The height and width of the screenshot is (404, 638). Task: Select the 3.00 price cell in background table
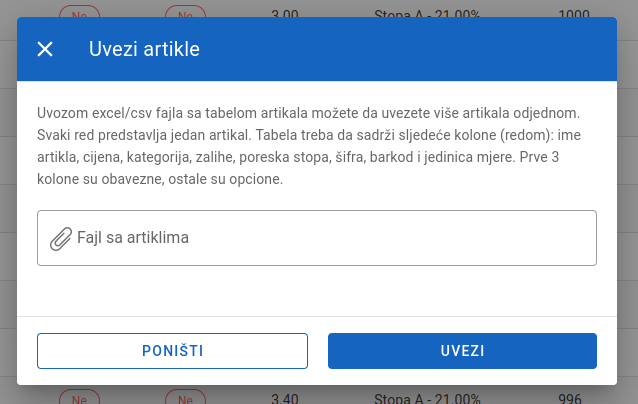coord(285,13)
